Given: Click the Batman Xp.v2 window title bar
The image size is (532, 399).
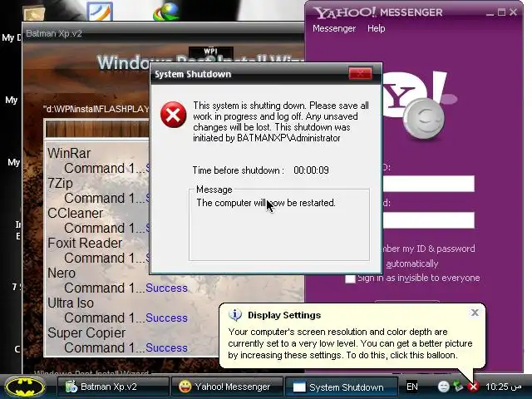Looking at the screenshot, I should click(163, 33).
